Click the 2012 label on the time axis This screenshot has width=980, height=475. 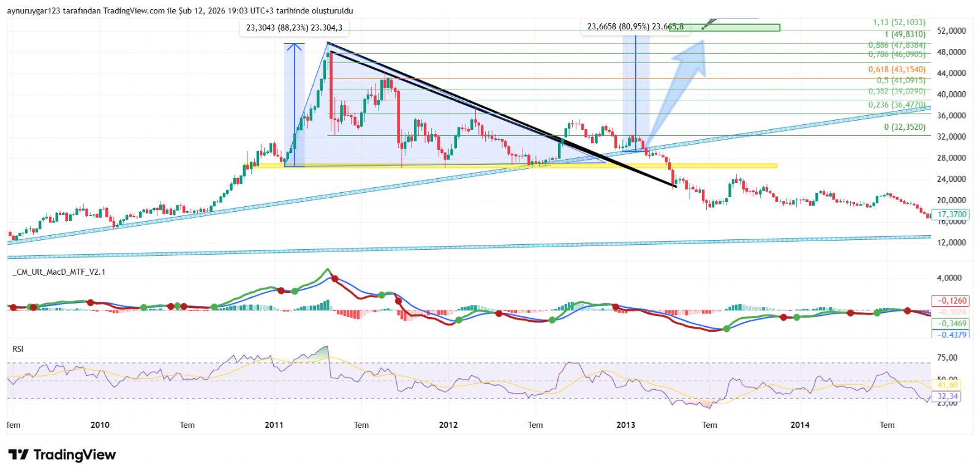click(x=448, y=425)
